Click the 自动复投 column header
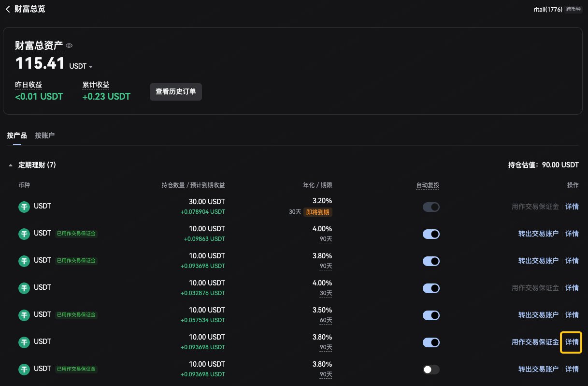The image size is (588, 386). point(428,185)
